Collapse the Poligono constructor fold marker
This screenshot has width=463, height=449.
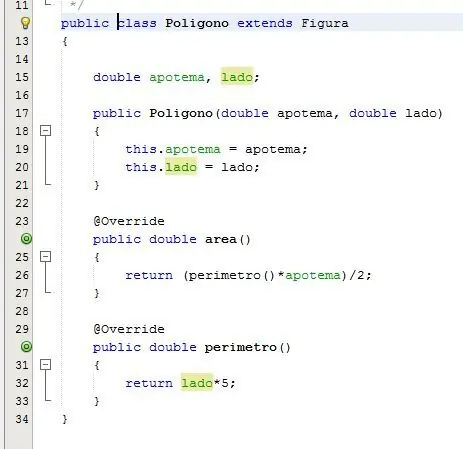pos(45,131)
